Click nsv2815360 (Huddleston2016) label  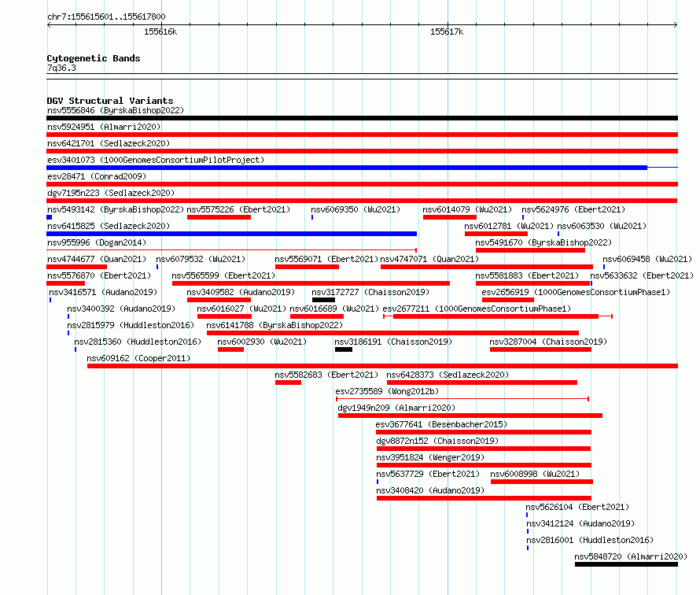click(x=138, y=342)
